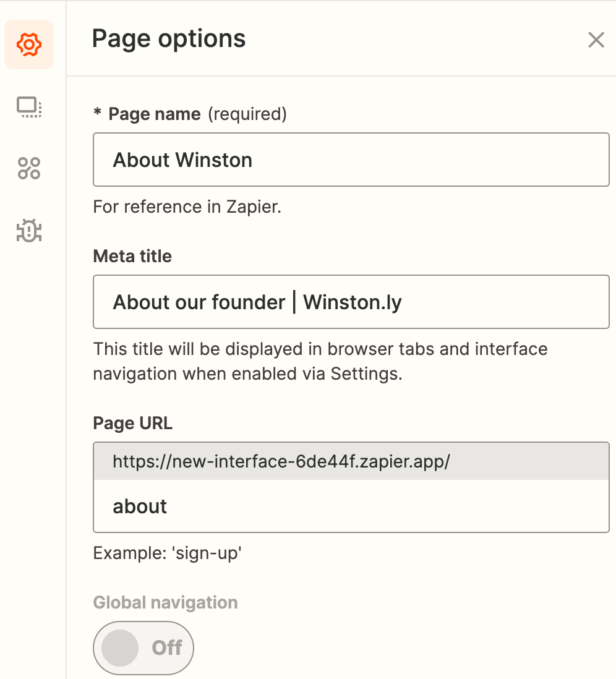Click the browser tabs description text

click(x=320, y=361)
